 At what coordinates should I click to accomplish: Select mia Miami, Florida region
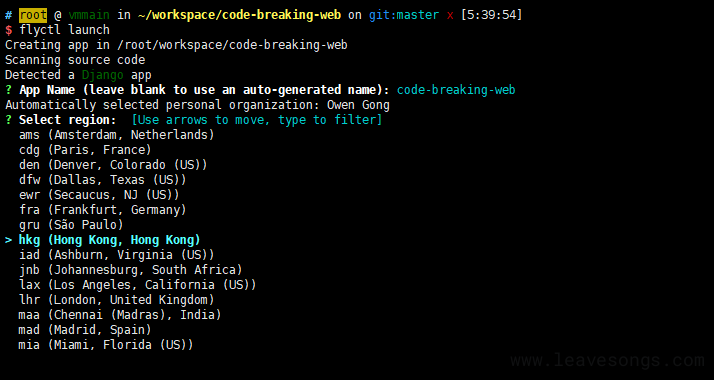[106, 345]
